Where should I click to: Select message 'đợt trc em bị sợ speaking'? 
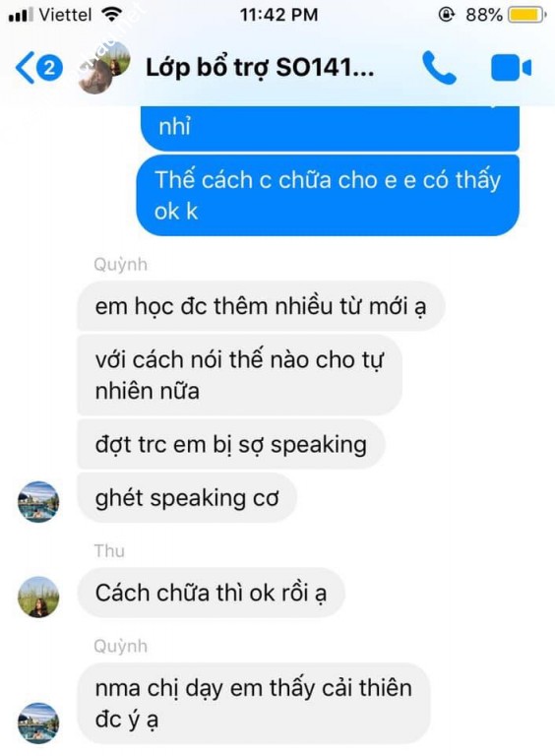pos(231,444)
